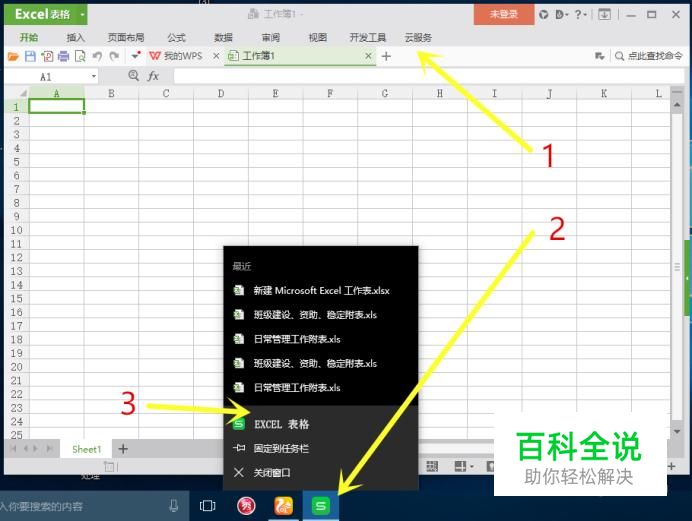
Task: Open the 公式 ribbon tab
Action: pyautogui.click(x=177, y=37)
